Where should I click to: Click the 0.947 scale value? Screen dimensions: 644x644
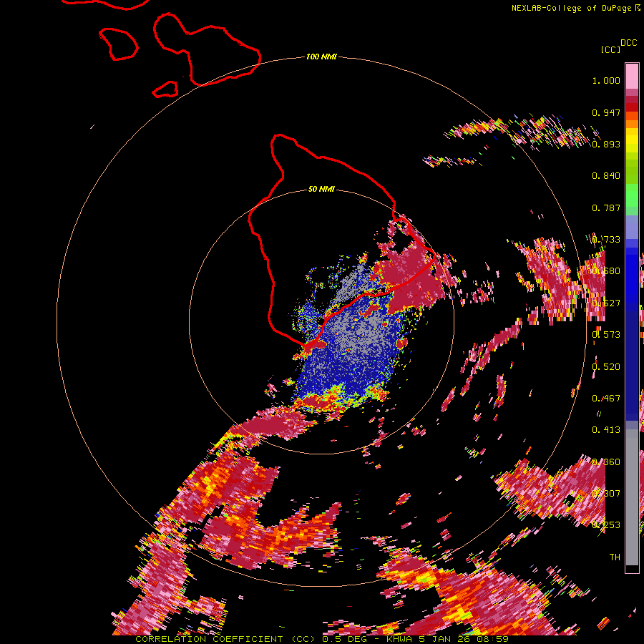(606, 112)
